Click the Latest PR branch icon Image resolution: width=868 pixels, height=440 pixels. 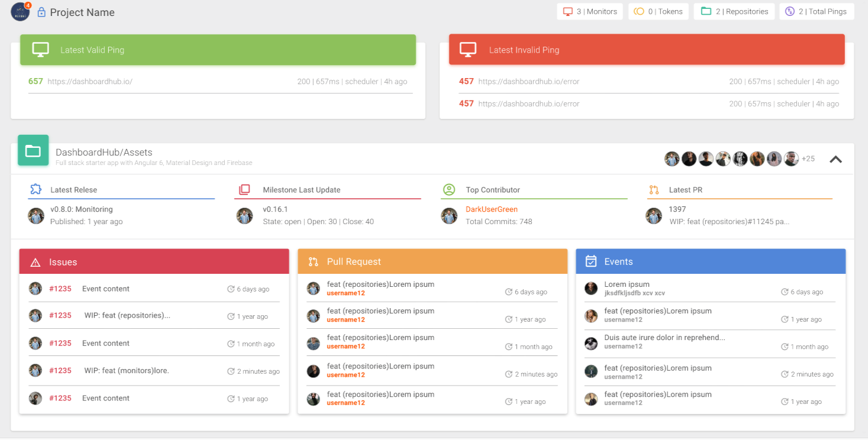click(654, 190)
